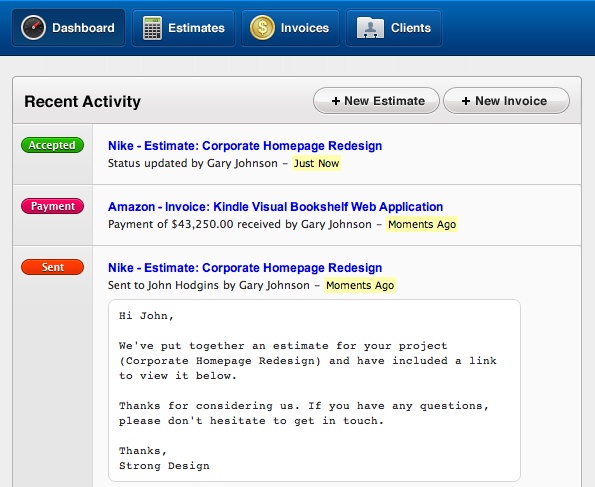Click the 'Strong Design' signature text
The image size is (595, 487).
(164, 466)
